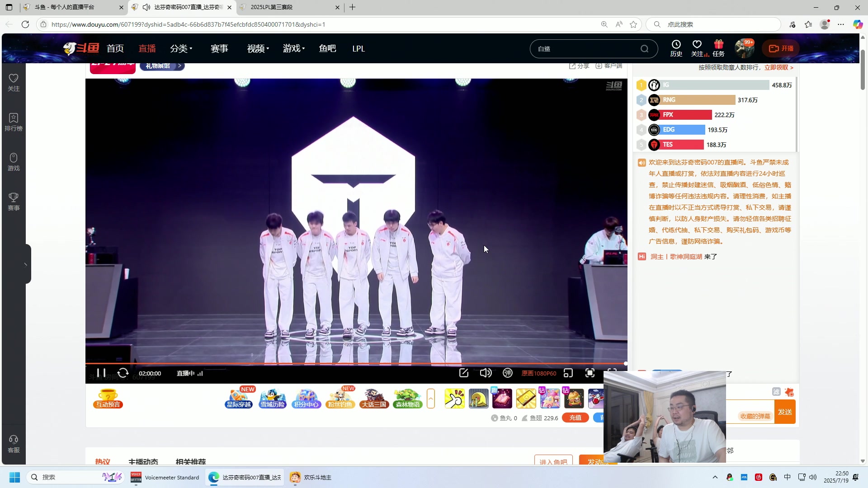Toggle webpage fullscreen mode icon

coord(590,373)
